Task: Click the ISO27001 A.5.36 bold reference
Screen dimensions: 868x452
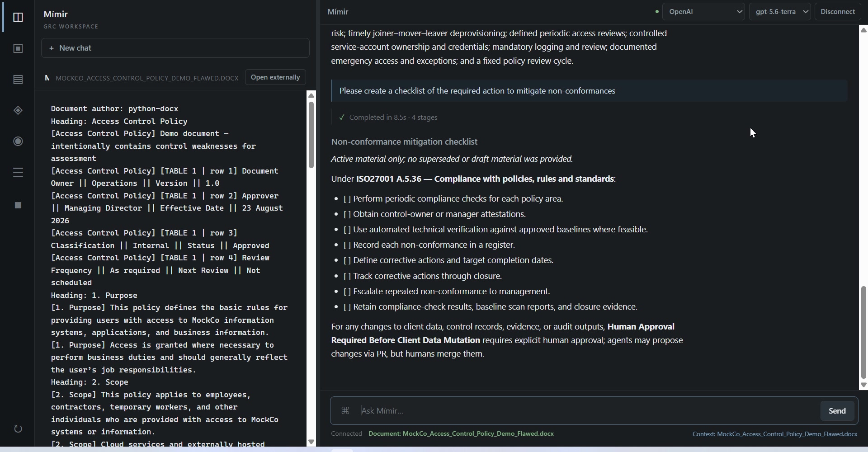Action: pyautogui.click(x=485, y=179)
